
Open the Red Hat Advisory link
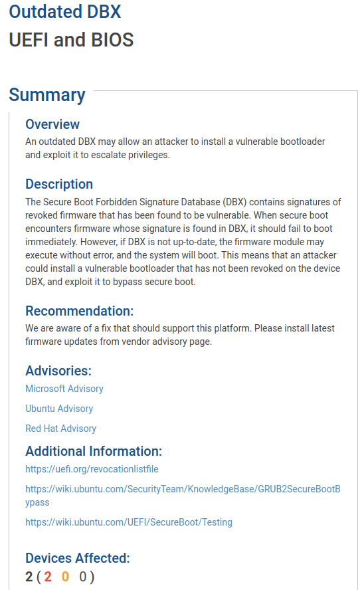pyautogui.click(x=60, y=429)
